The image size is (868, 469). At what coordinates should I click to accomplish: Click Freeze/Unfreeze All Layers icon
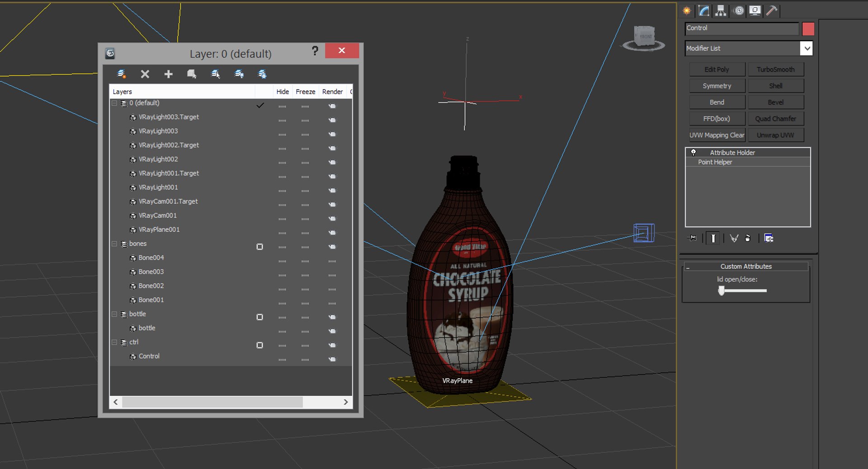coord(262,74)
